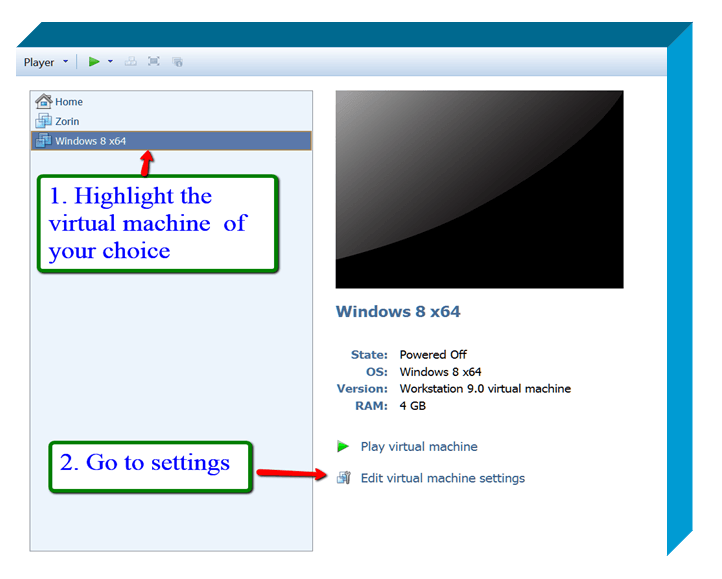Select the Windows 8 x64 virtual machine row
Screen dimensions: 722x579
pyautogui.click(x=171, y=141)
